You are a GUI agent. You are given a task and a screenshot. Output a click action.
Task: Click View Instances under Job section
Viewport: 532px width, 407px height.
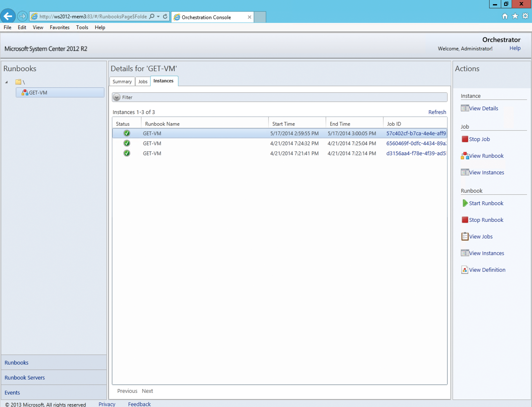coord(486,172)
